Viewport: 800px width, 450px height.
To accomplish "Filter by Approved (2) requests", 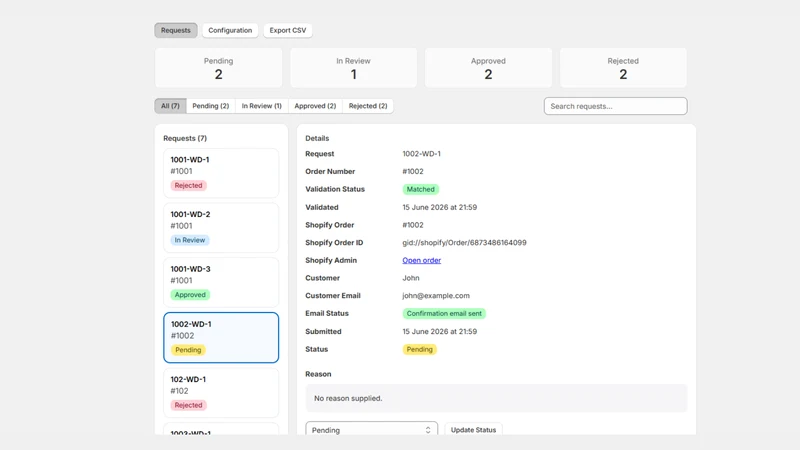I will [x=315, y=106].
